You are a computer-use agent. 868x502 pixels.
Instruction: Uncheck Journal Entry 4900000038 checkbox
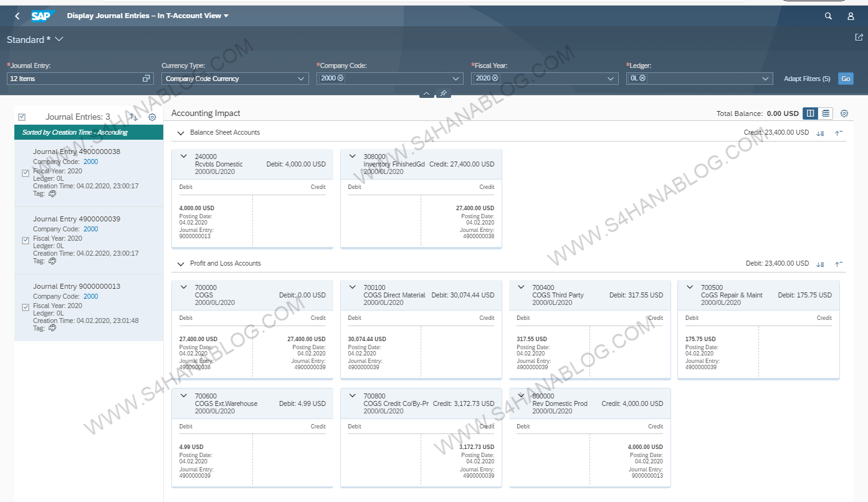[x=26, y=173]
